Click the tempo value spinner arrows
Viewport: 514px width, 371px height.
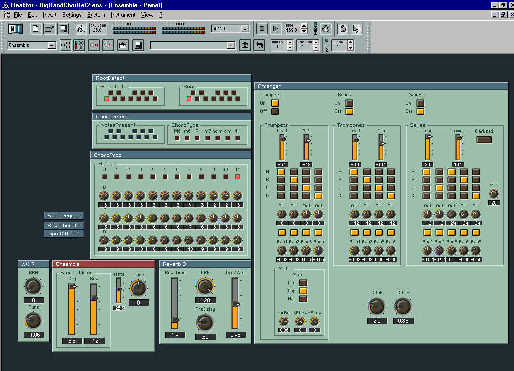click(304, 29)
